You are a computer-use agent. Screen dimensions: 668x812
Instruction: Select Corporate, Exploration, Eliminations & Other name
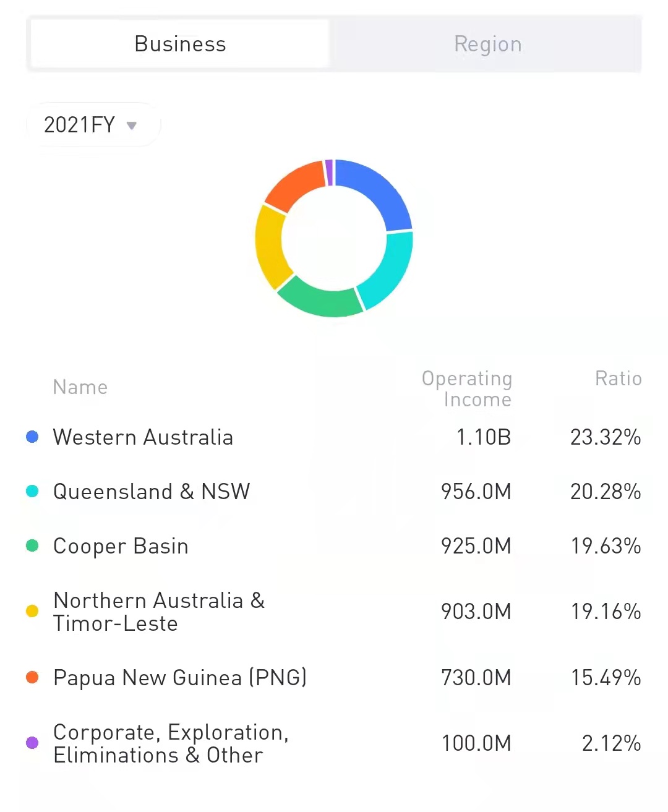pos(171,743)
